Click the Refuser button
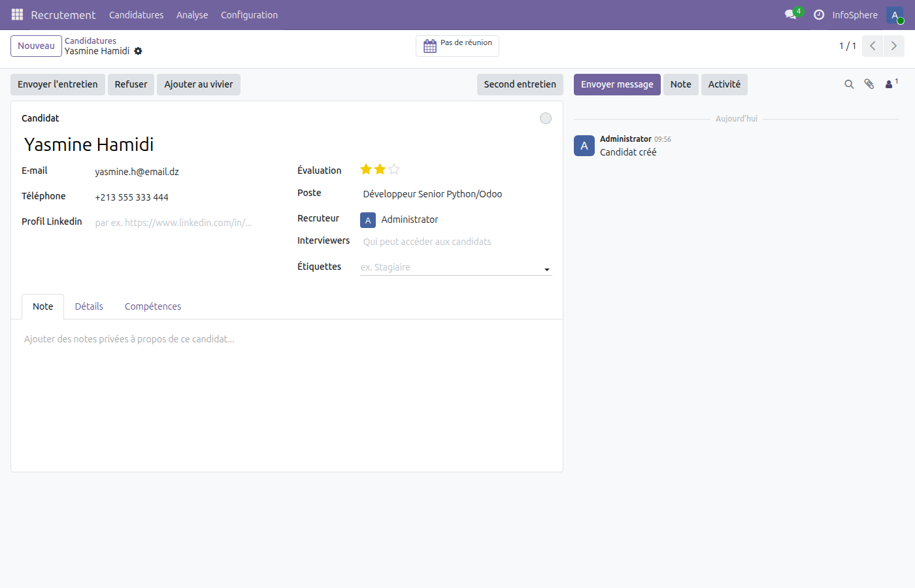Image resolution: width=915 pixels, height=588 pixels. (131, 84)
